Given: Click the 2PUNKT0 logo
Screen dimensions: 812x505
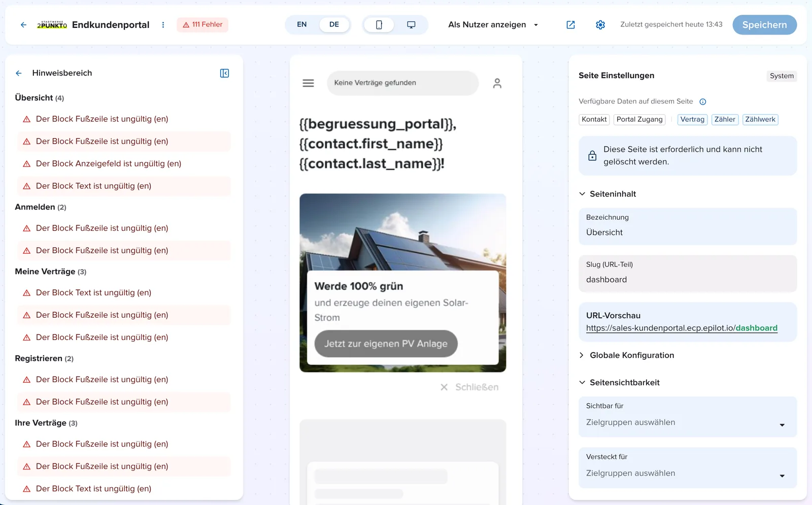Looking at the screenshot, I should click(x=52, y=24).
